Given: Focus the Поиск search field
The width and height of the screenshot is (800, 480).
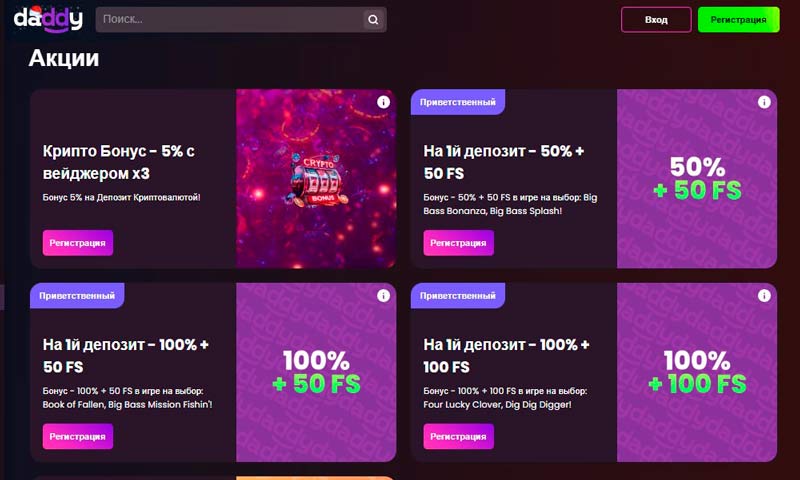Looking at the screenshot, I should (x=230, y=19).
